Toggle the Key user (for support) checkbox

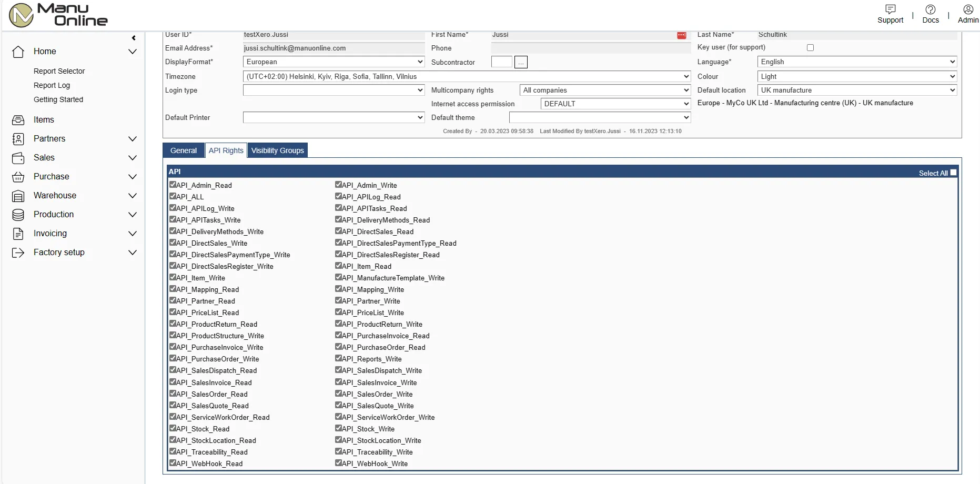coord(810,47)
